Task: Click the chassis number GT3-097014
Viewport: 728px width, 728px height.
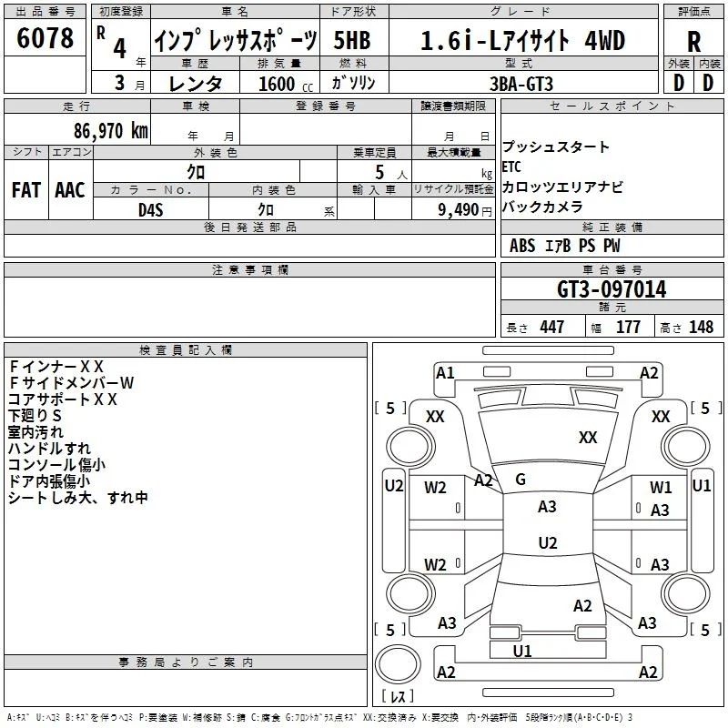Action: [612, 289]
